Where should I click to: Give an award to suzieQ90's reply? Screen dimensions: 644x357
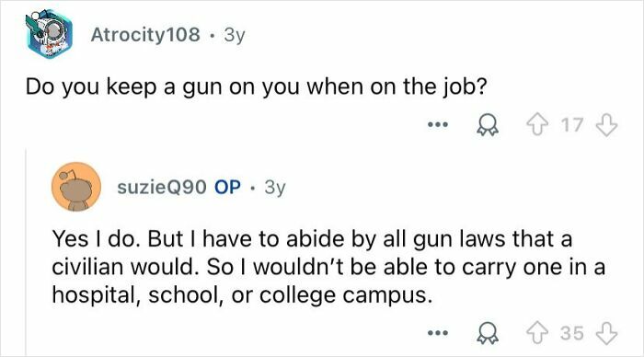click(487, 333)
